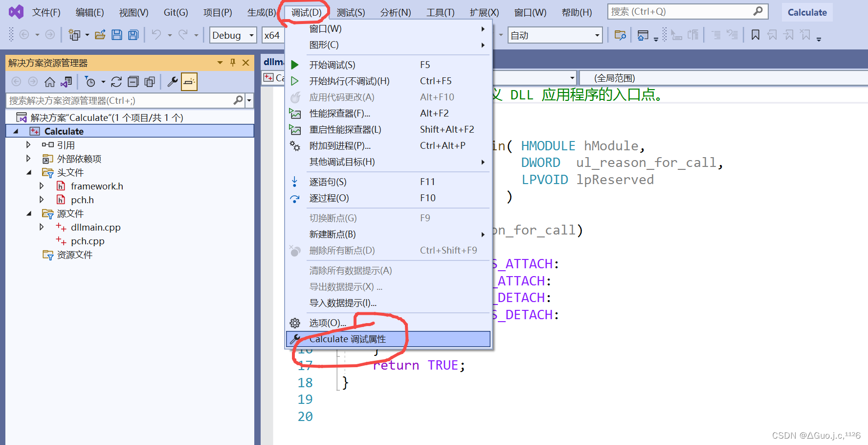The image size is (868, 445).
Task: Click the Redo toolbar icon
Action: (183, 35)
